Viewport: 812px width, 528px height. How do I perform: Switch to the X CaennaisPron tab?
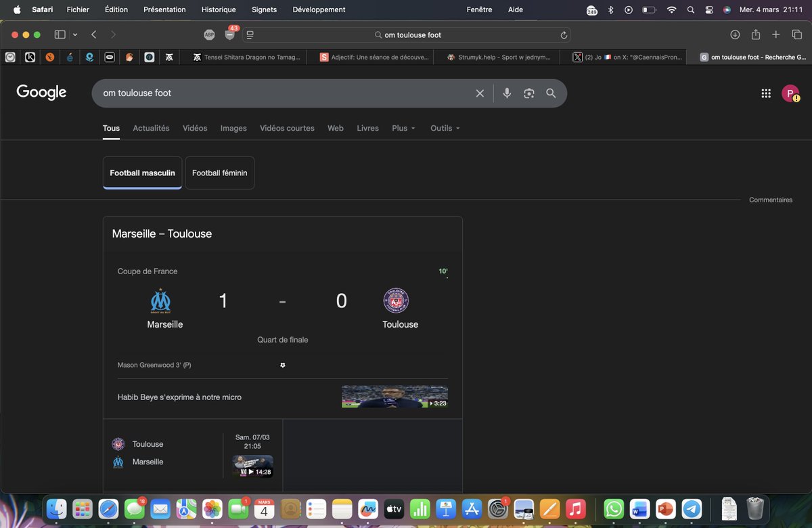[627, 58]
